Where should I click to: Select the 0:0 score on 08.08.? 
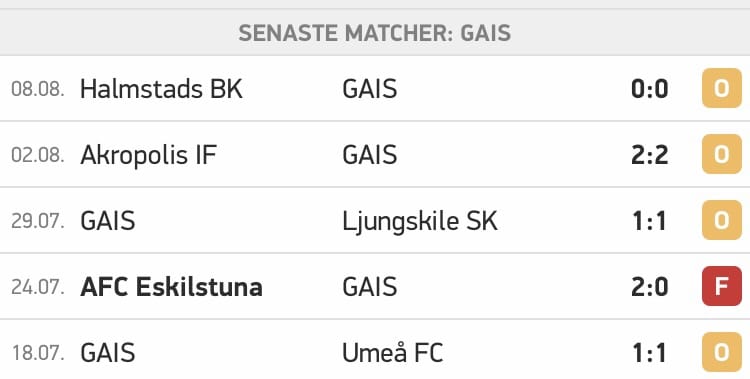tap(650, 89)
